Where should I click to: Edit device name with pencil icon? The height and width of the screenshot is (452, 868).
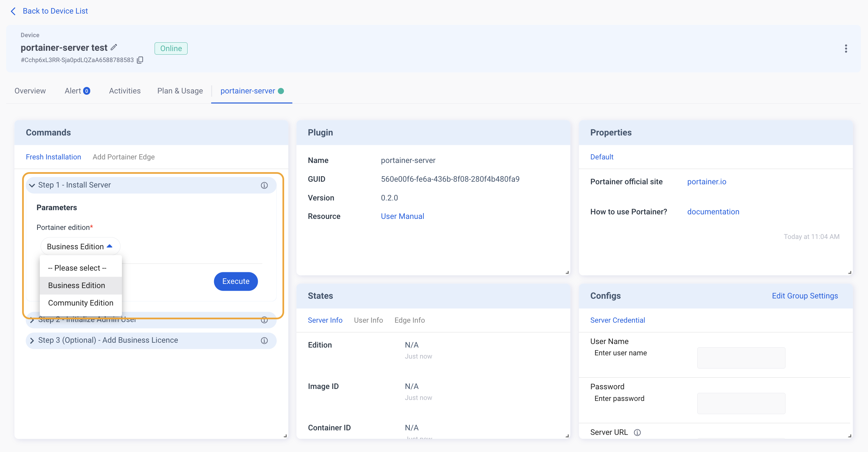[114, 47]
